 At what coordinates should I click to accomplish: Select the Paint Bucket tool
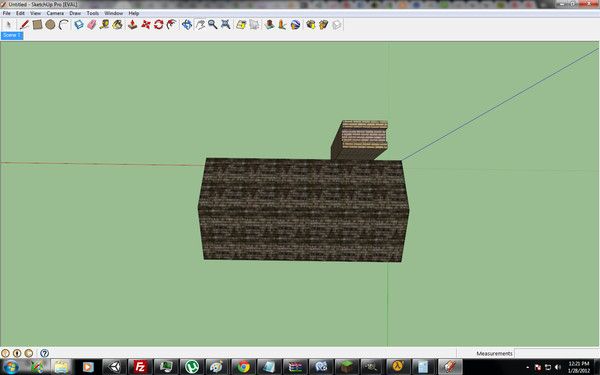pyautogui.click(x=117, y=25)
